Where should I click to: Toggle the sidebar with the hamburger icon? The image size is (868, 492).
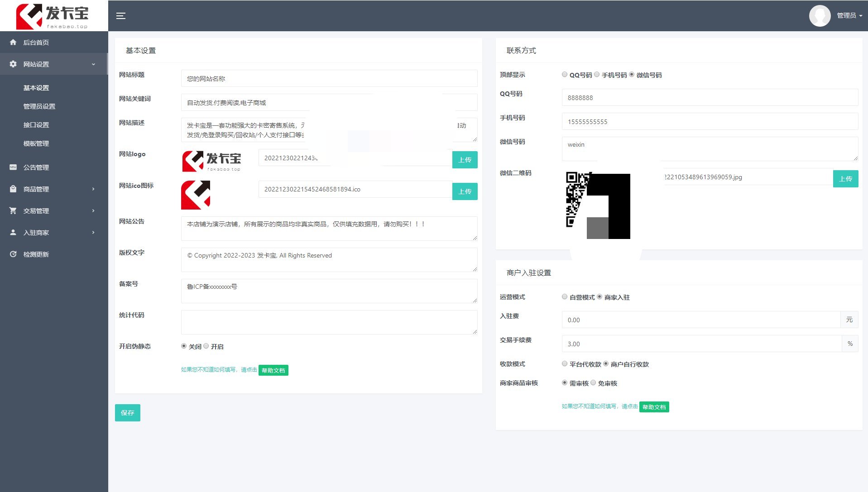point(121,15)
